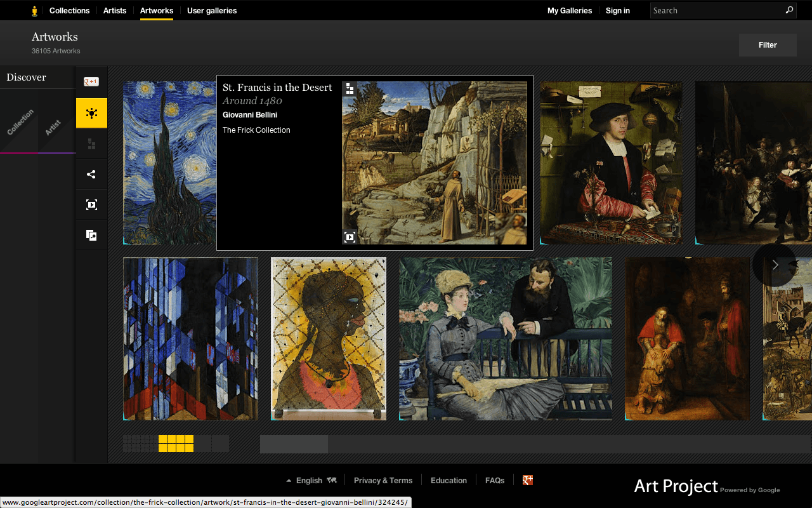Click the add-to-gallery icon in sidebar
This screenshot has width=812, height=508.
point(91,235)
